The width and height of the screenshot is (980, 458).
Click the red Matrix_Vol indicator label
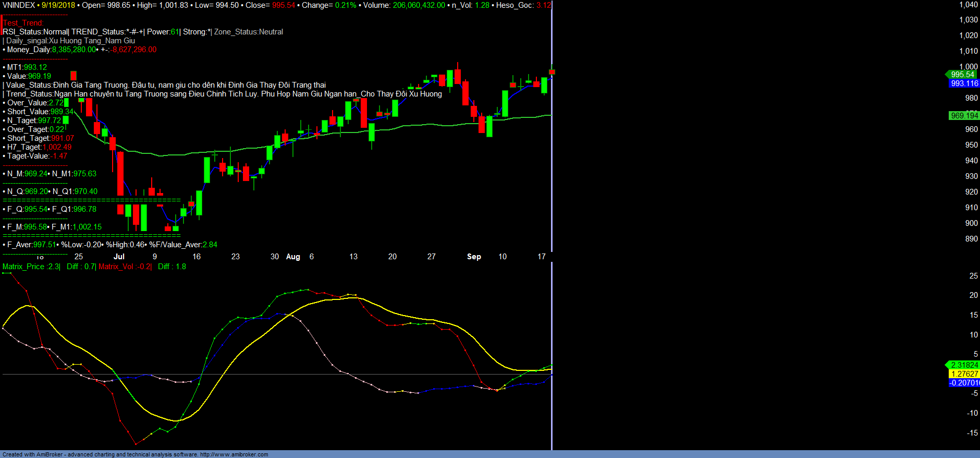125,267
